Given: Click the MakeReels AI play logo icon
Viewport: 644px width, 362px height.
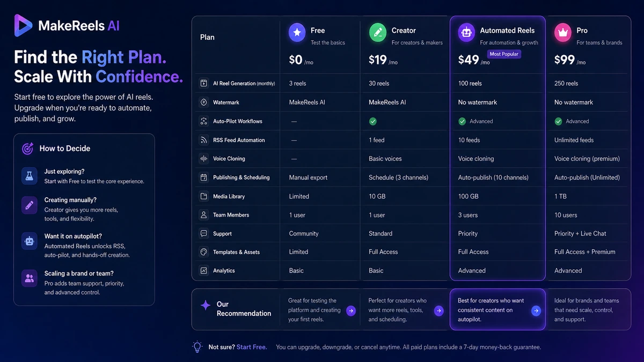Looking at the screenshot, I should coord(24,26).
